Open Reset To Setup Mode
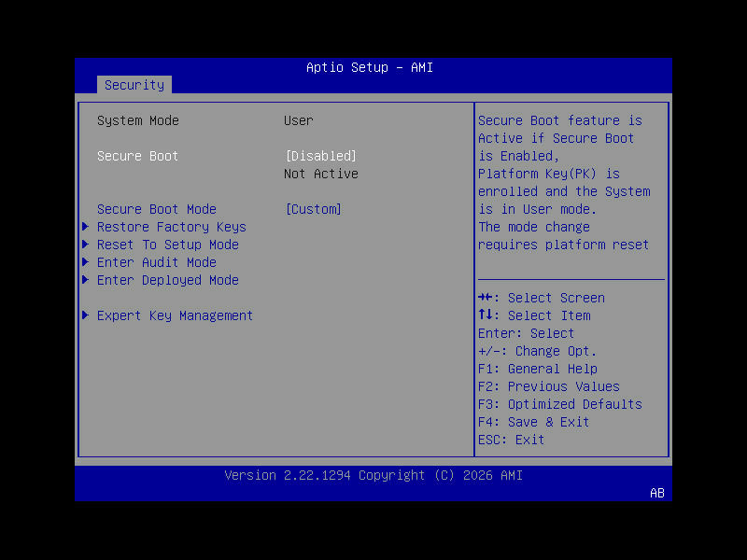Screen dimensions: 747x560 [168, 245]
